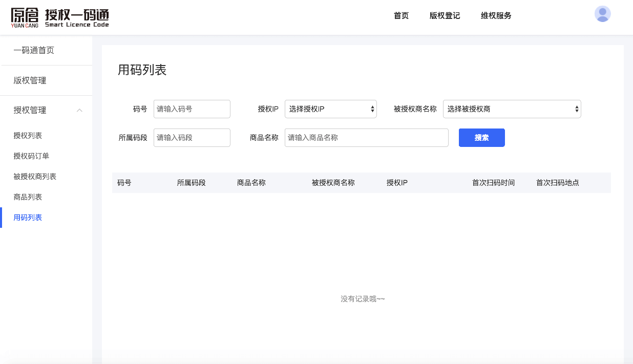Viewport: 633px width, 364px height.
Task: Open the 被授权商名称 dropdown
Action: [x=512, y=109]
